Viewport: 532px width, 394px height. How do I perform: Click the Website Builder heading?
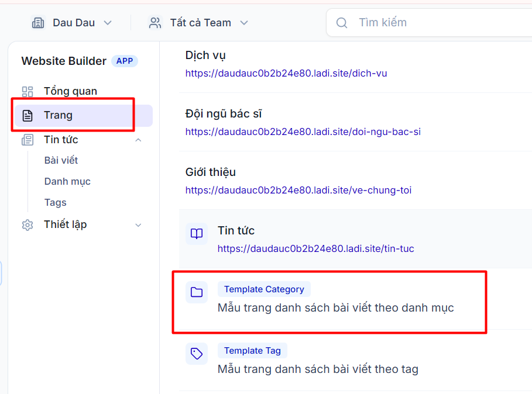tap(64, 61)
